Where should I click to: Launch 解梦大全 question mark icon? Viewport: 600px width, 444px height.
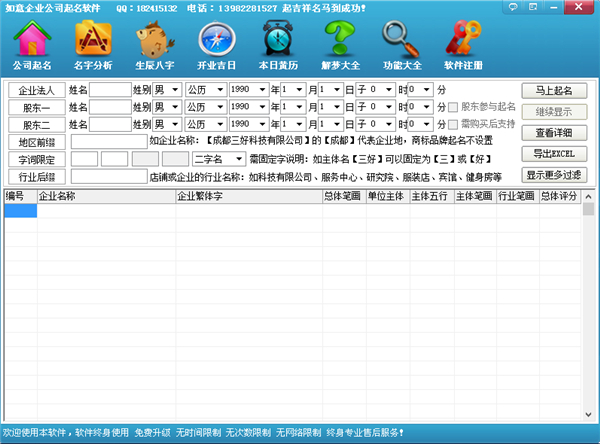tap(340, 46)
